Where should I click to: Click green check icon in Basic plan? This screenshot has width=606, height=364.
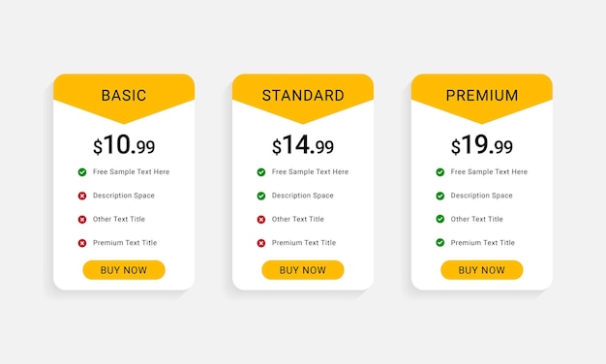tap(82, 172)
